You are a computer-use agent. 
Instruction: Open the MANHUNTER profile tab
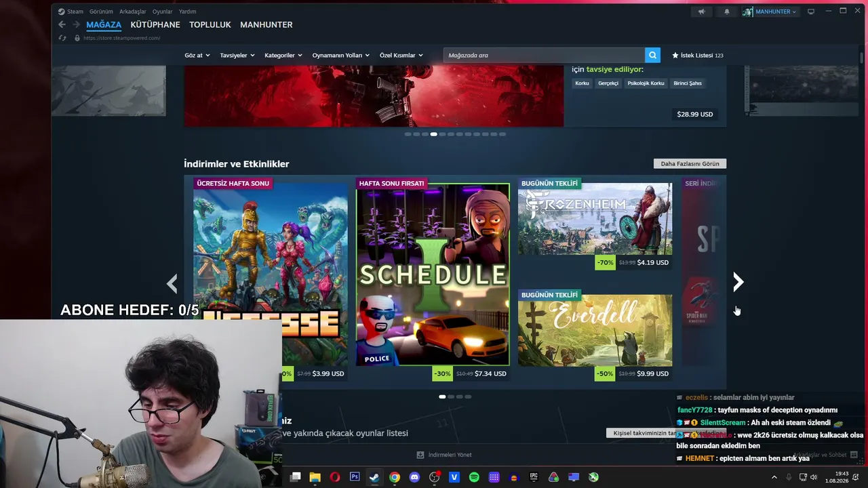pyautogui.click(x=267, y=24)
